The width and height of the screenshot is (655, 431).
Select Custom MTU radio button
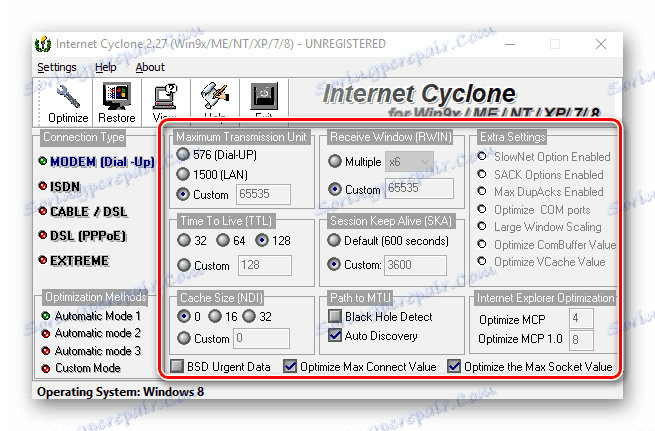[x=183, y=194]
